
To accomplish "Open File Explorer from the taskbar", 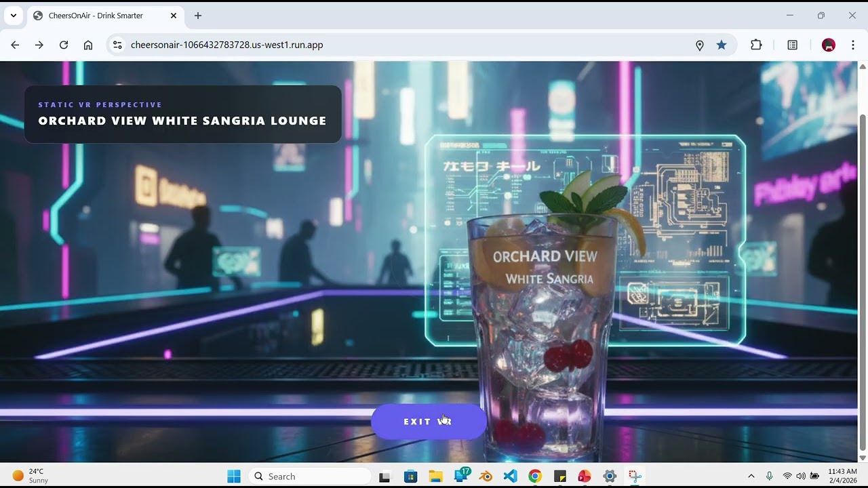I will click(435, 476).
